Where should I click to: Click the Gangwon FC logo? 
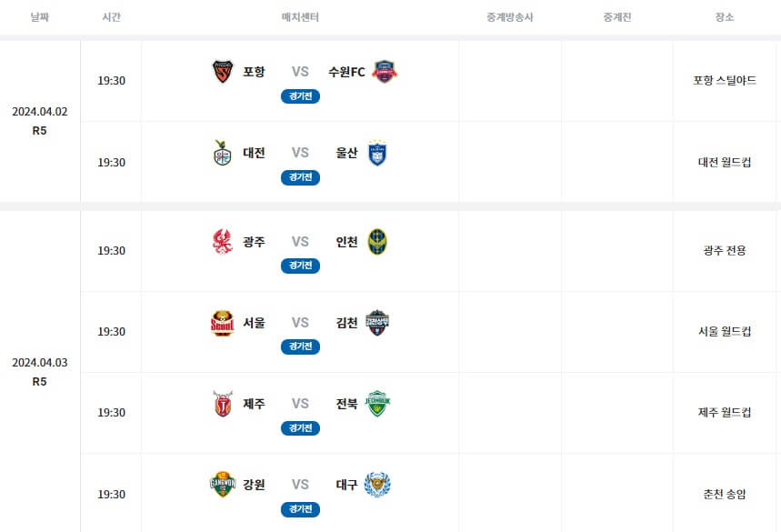(x=223, y=484)
